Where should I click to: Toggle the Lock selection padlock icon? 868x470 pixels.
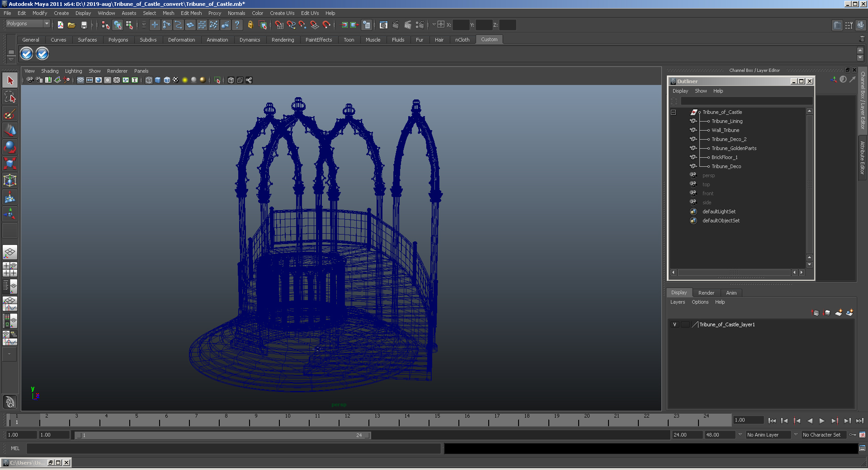coord(250,25)
